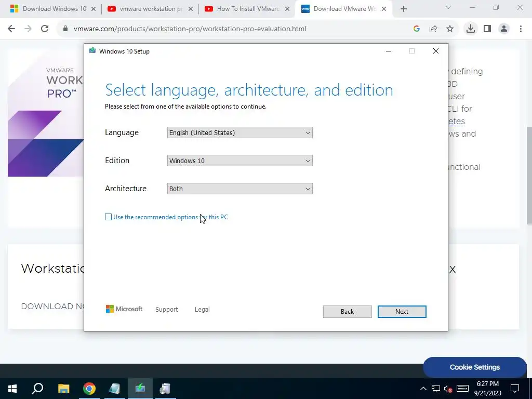Share this page icon
The image size is (532, 399).
pyautogui.click(x=433, y=29)
